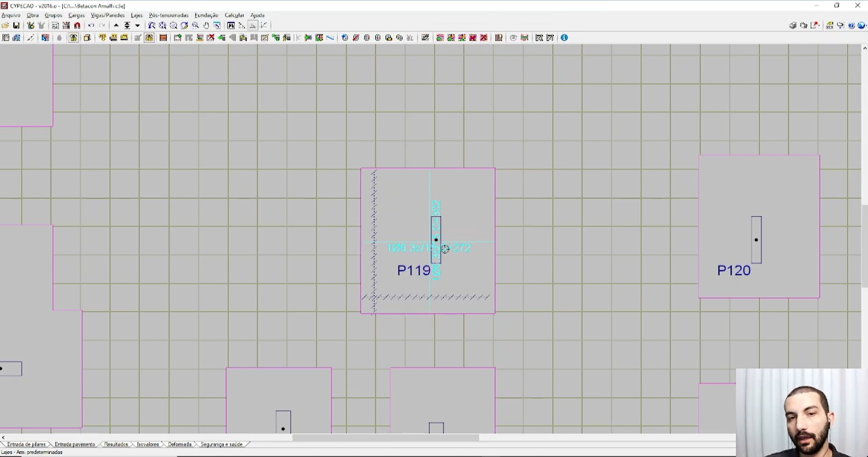Select column P120 rectangle in drawing
Viewport: 868px width, 457px height.
click(756, 240)
